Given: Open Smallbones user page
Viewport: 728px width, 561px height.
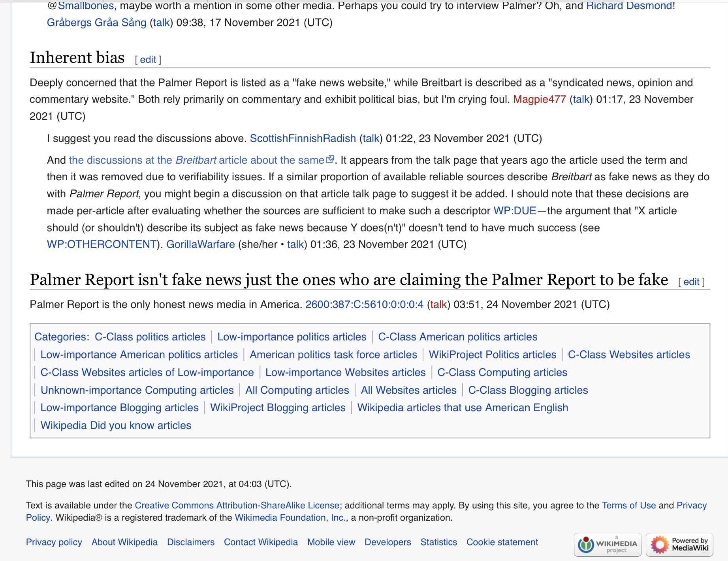Looking at the screenshot, I should click(x=86, y=6).
